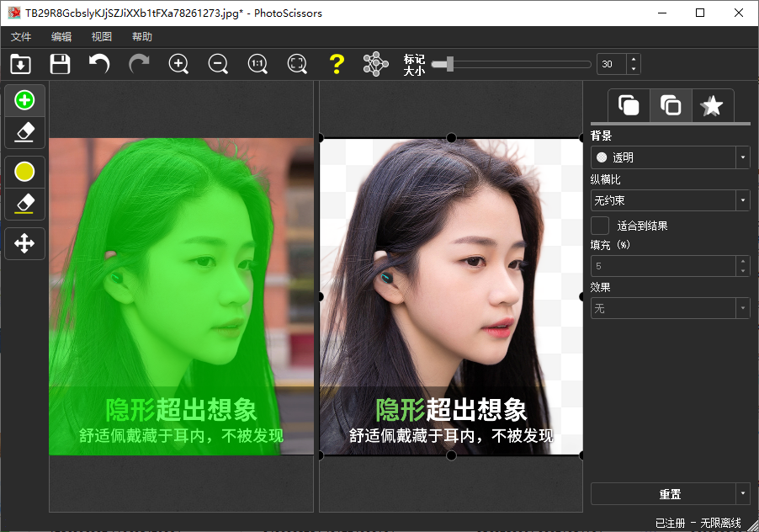Click the zoom in magnifier
This screenshot has height=532, width=759.
tap(178, 64)
